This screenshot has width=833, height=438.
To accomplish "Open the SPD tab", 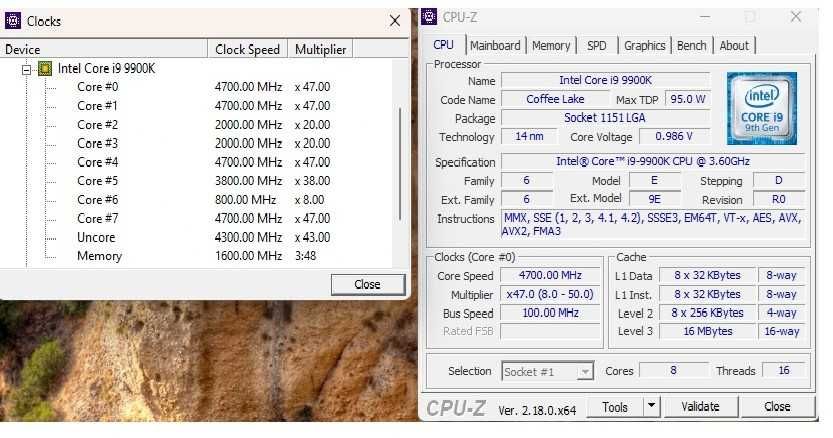I will pos(597,46).
